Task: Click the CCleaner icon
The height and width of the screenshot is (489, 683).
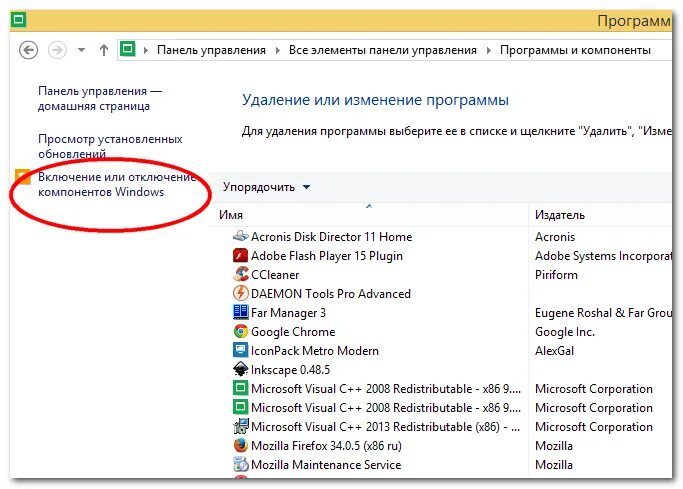Action: (240, 274)
